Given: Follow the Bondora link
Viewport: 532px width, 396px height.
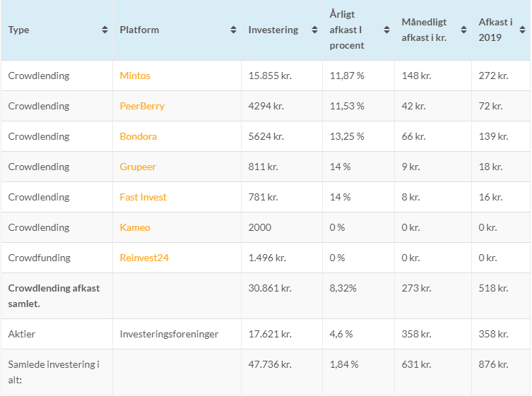Looking at the screenshot, I should pyautogui.click(x=138, y=136).
